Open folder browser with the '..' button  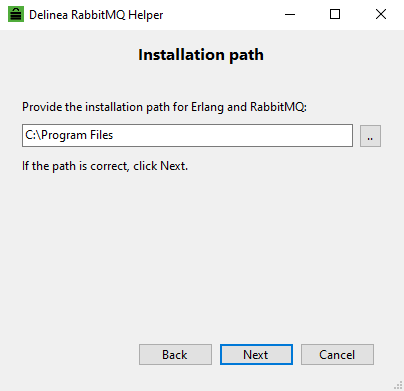pos(370,136)
